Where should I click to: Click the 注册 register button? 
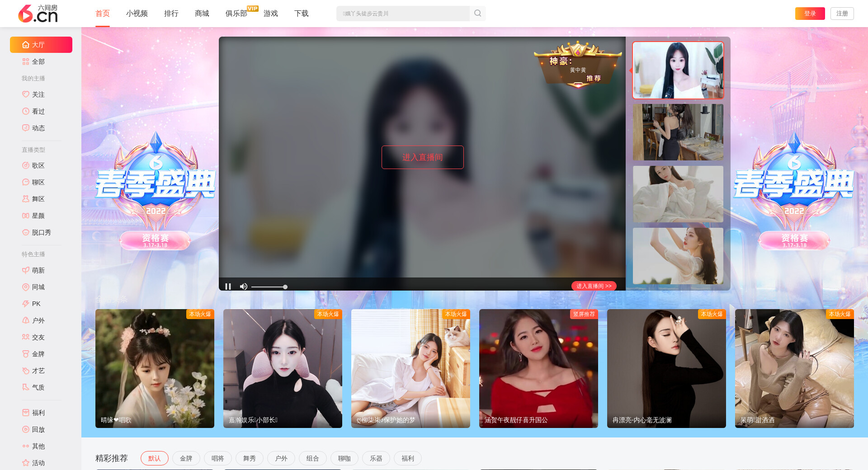click(x=842, y=14)
